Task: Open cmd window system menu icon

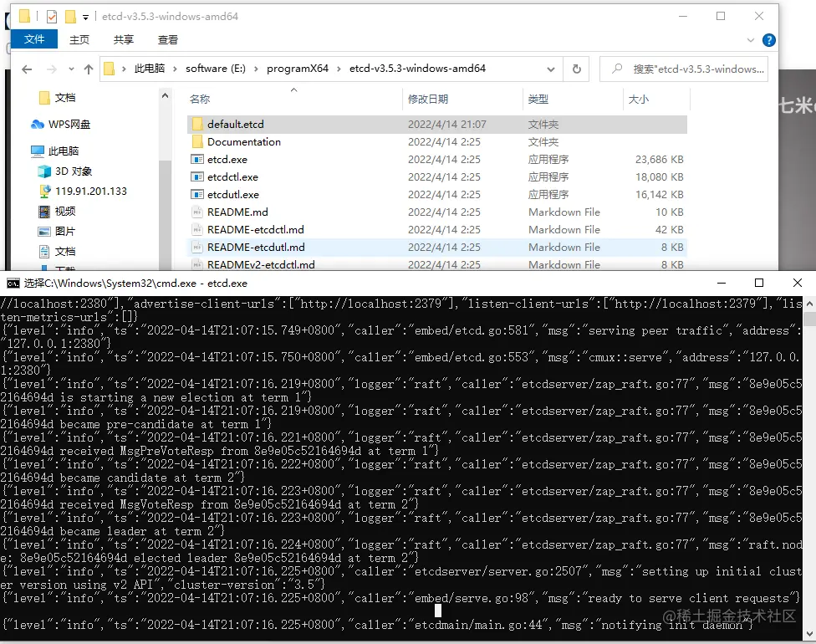Action: click(13, 284)
